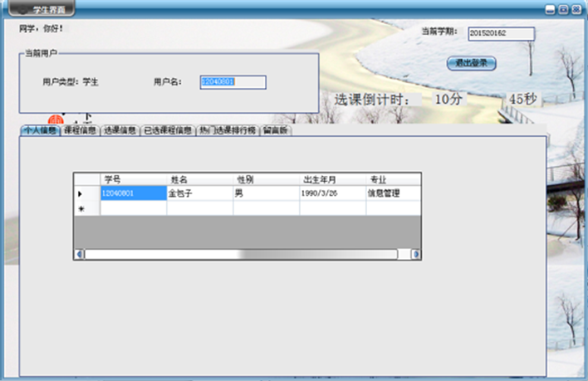Switch to the 已选课程信息 tab
The image size is (588, 381).
(x=168, y=130)
